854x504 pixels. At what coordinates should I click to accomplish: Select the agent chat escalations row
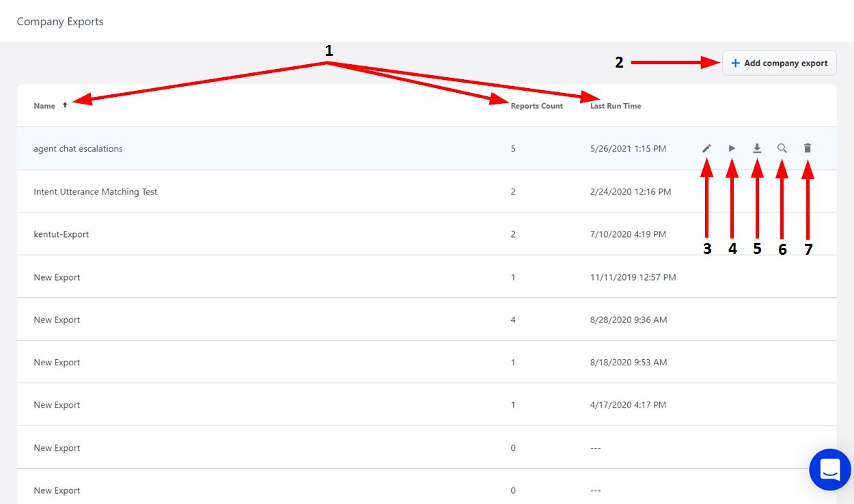[78, 149]
